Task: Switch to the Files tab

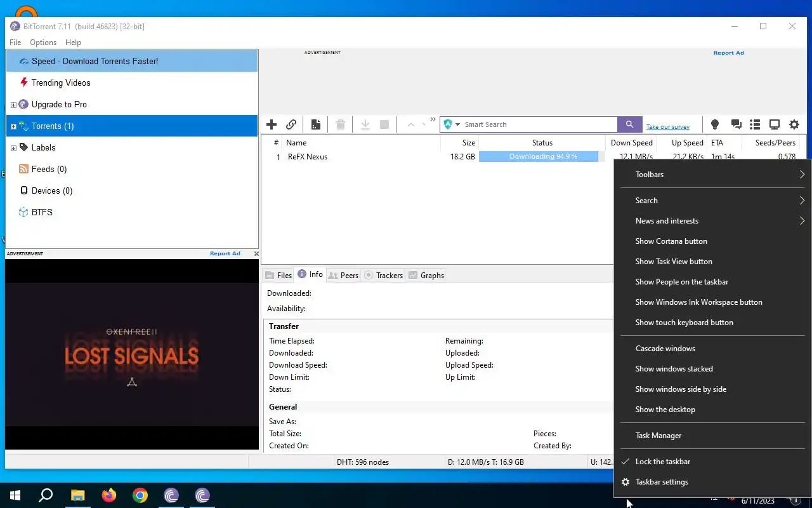Action: pos(278,275)
